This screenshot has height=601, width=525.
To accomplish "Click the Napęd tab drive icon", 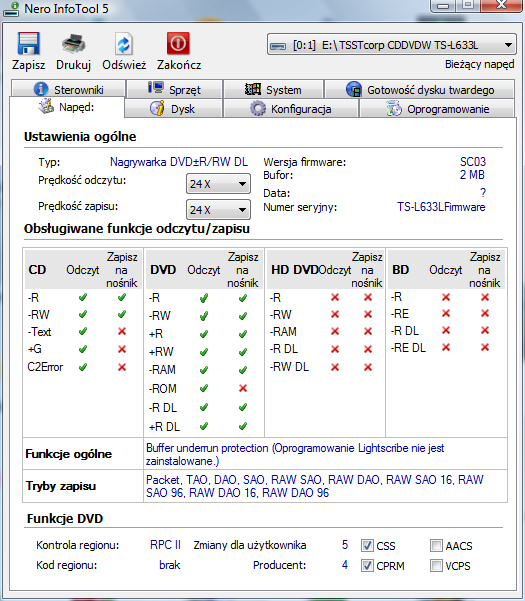I will pyautogui.click(x=46, y=106).
